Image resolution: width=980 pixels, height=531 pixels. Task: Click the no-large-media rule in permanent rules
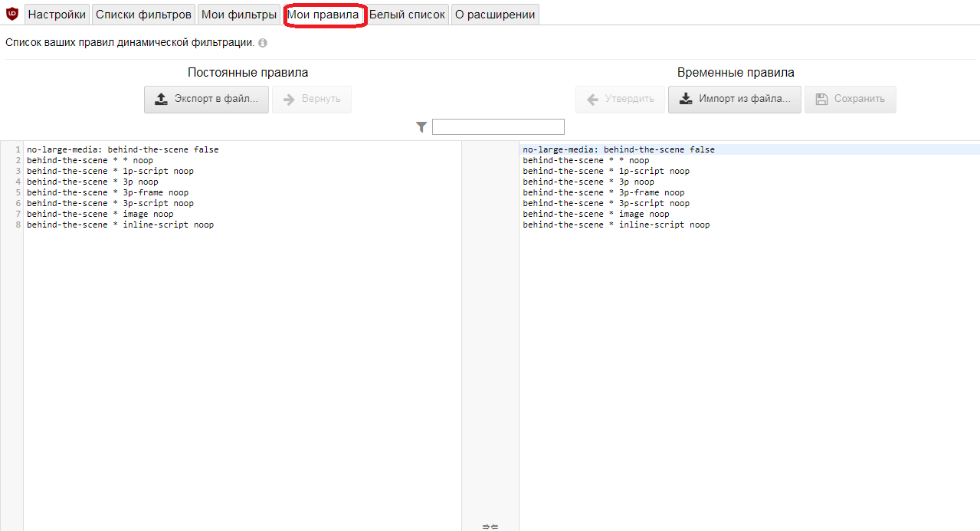point(123,149)
